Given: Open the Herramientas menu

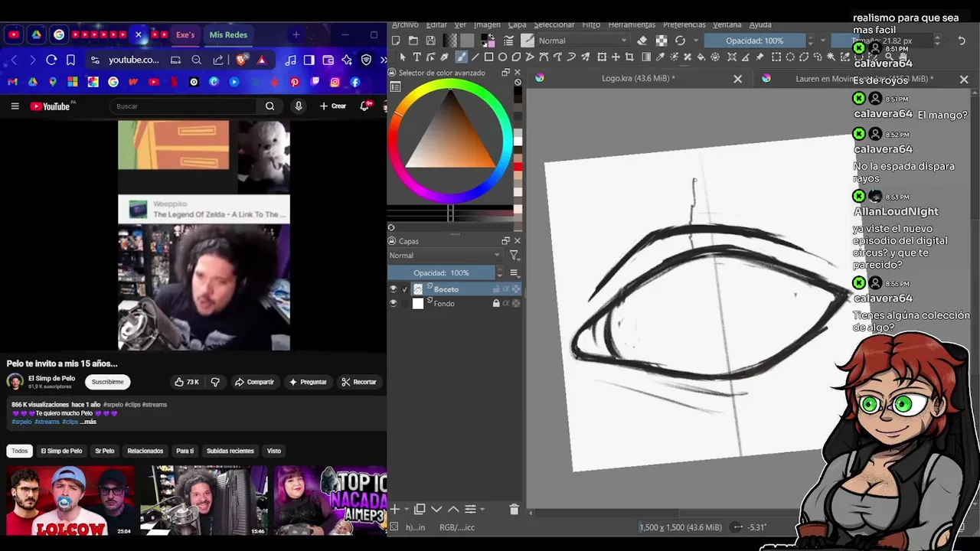Looking at the screenshot, I should point(632,24).
